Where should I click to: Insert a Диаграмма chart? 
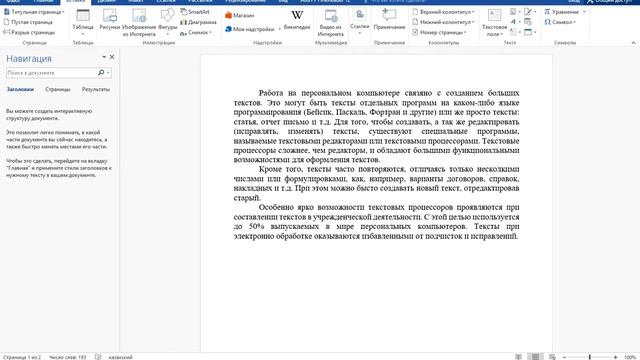(x=198, y=22)
